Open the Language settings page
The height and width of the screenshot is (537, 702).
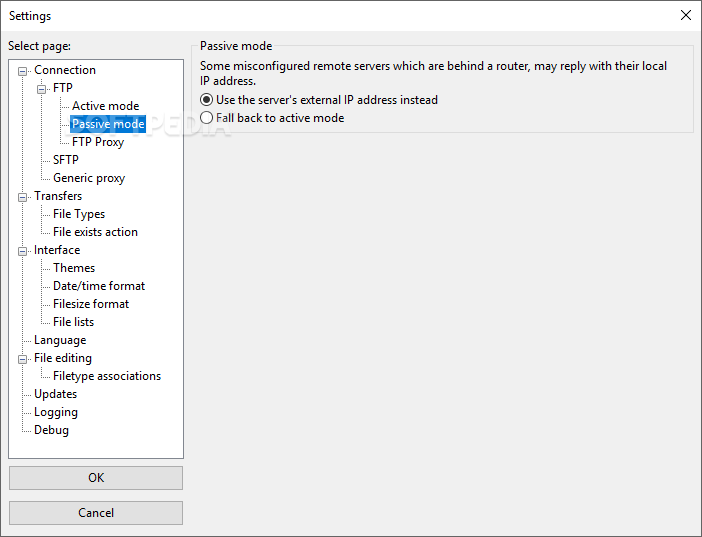60,340
